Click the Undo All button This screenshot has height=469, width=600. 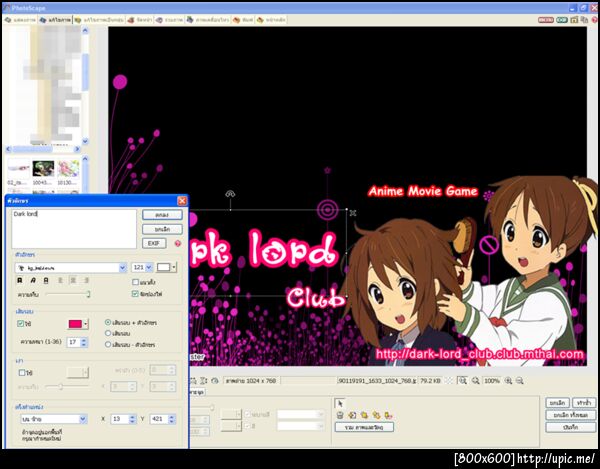(571, 415)
